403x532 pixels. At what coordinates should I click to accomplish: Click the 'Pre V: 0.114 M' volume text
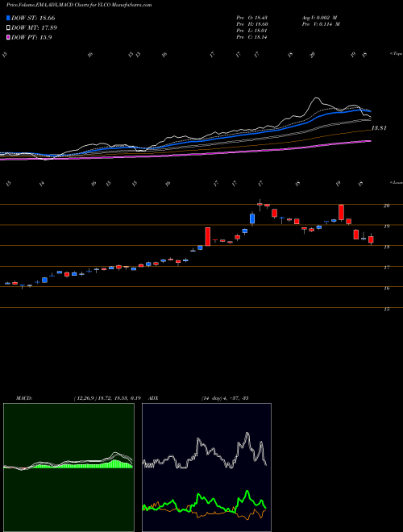322,24
